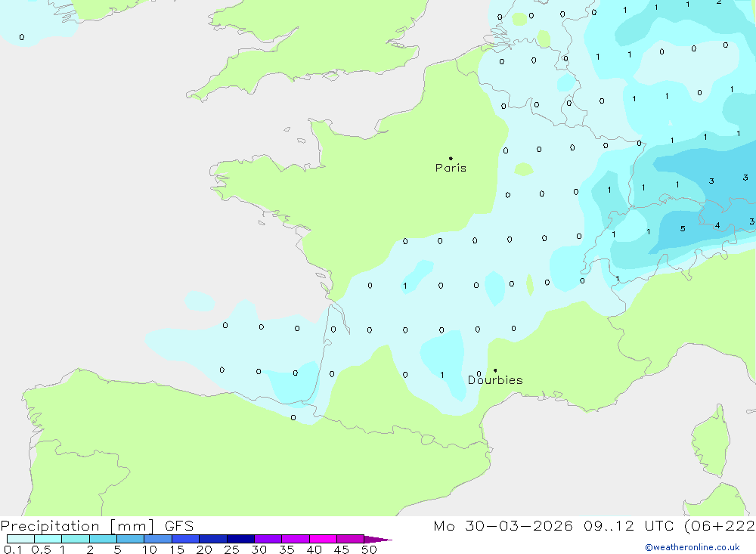Open the weatheronline.co.uk link
756x554 pixels.
tap(692, 547)
